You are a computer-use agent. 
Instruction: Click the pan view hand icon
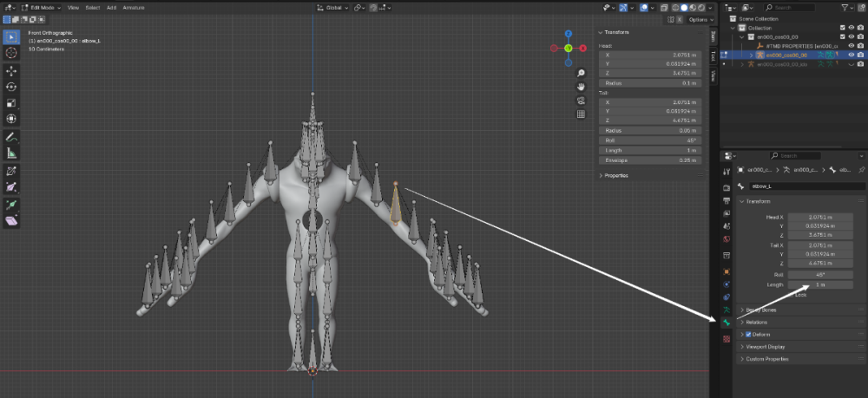[581, 87]
